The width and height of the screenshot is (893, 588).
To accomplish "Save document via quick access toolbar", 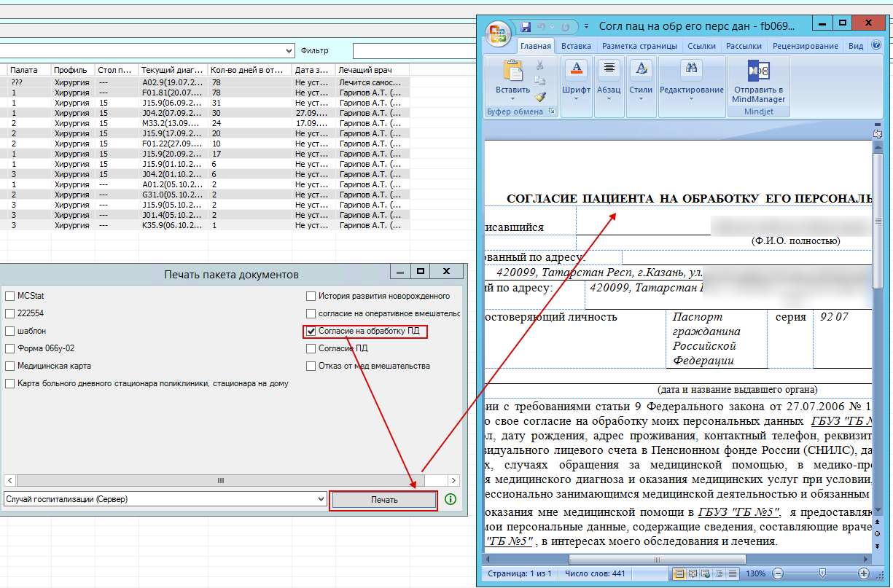I will tap(525, 26).
